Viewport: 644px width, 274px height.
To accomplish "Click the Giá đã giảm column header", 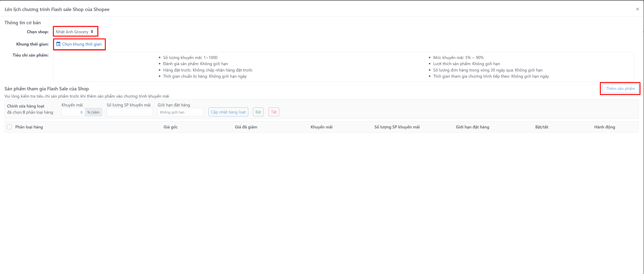I will click(246, 127).
